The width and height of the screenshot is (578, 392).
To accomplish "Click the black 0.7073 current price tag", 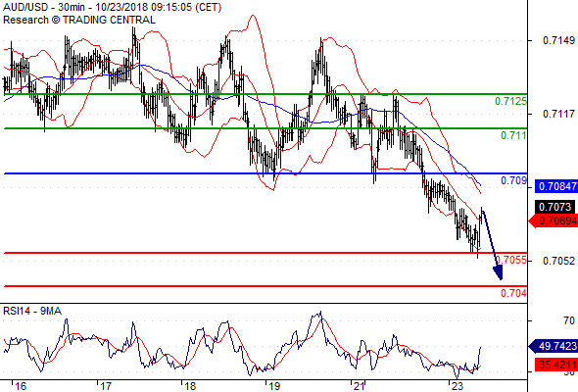I will 554,207.
